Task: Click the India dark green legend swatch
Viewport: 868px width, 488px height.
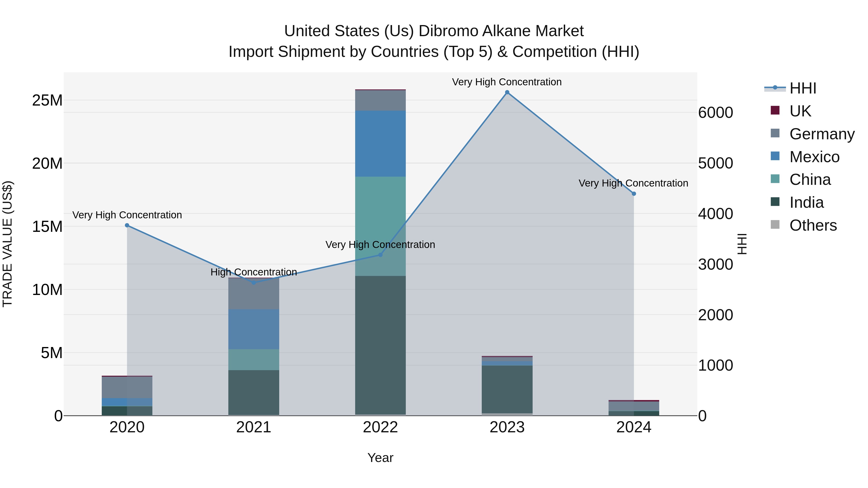Action: 775,202
